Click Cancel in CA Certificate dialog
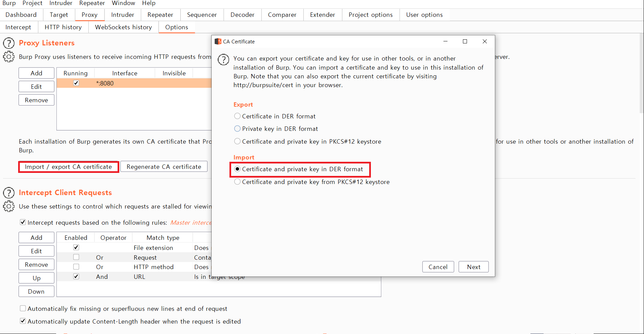 point(438,267)
